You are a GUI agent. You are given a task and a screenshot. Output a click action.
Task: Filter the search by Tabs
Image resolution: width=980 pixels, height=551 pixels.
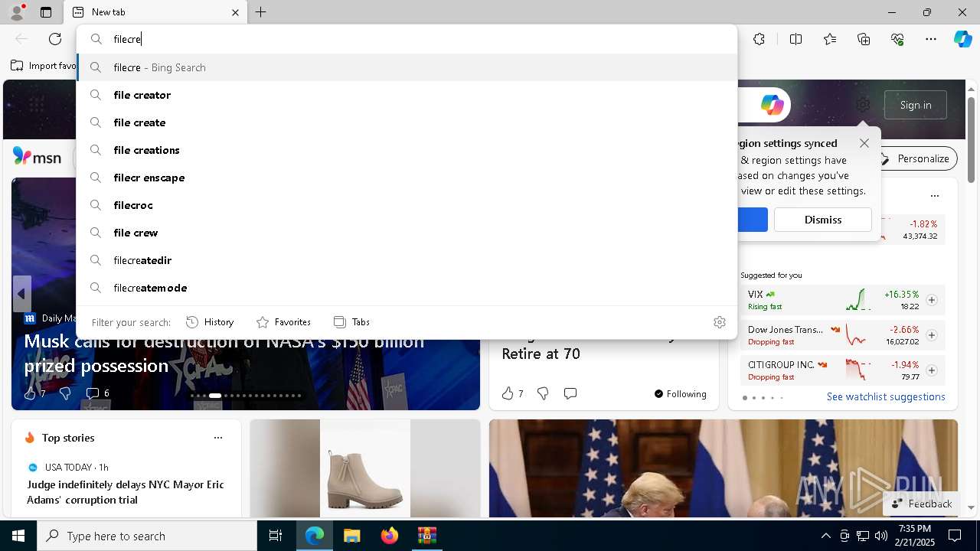[x=351, y=322]
